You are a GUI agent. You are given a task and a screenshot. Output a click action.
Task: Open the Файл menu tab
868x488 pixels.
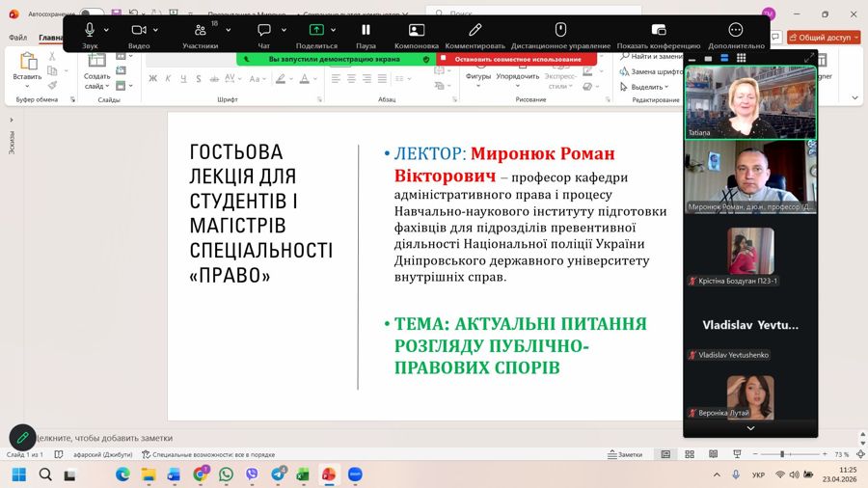(x=17, y=38)
